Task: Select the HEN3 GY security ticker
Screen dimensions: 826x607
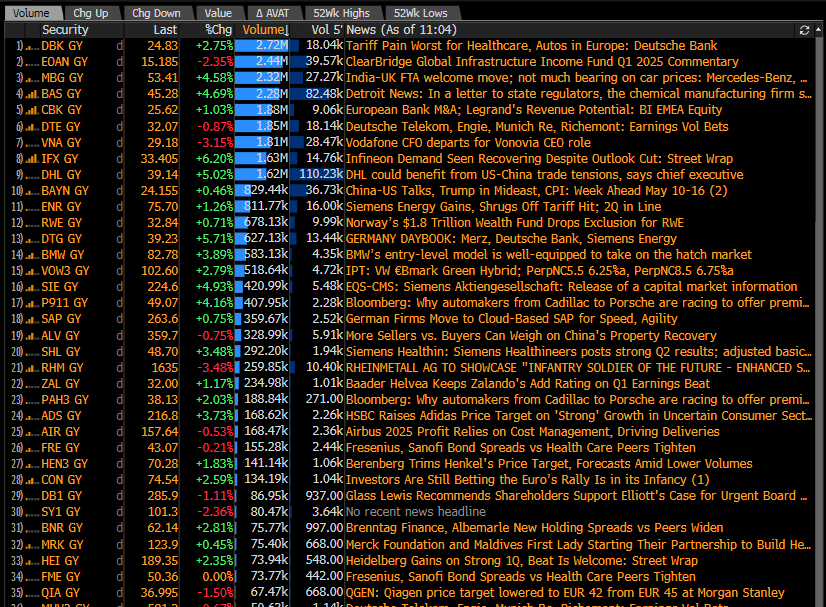Action: pos(65,464)
